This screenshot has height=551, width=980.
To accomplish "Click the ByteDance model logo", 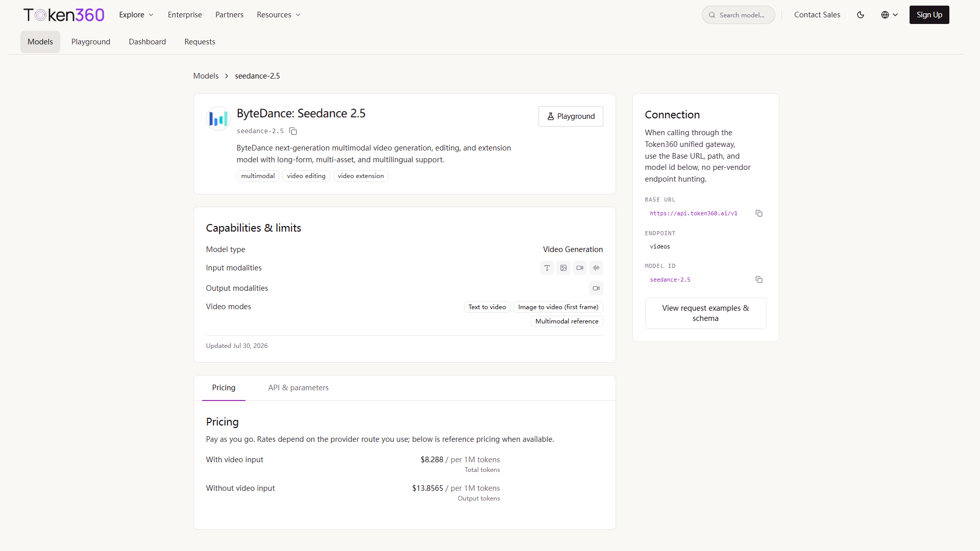I will pos(218,118).
